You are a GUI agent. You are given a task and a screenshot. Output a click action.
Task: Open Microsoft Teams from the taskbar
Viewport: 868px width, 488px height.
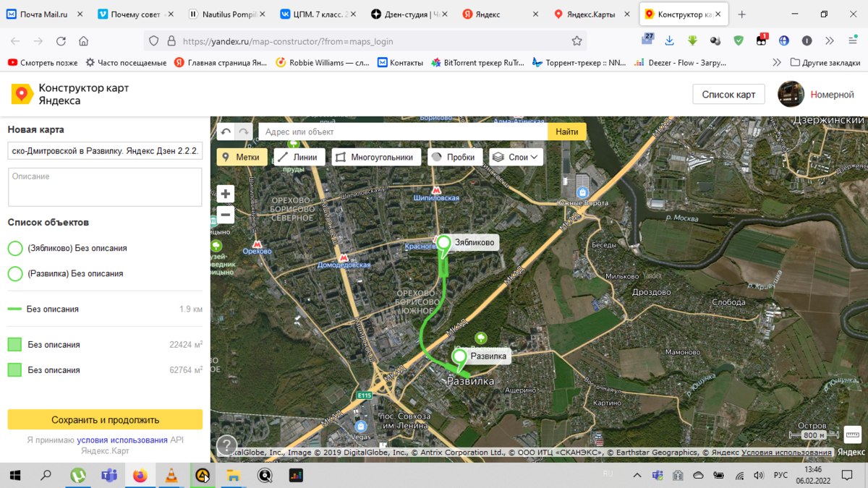click(109, 475)
